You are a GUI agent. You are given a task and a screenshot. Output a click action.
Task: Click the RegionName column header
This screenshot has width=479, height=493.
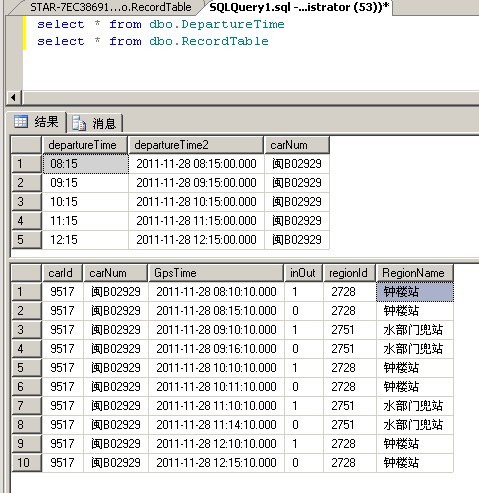[x=415, y=273]
